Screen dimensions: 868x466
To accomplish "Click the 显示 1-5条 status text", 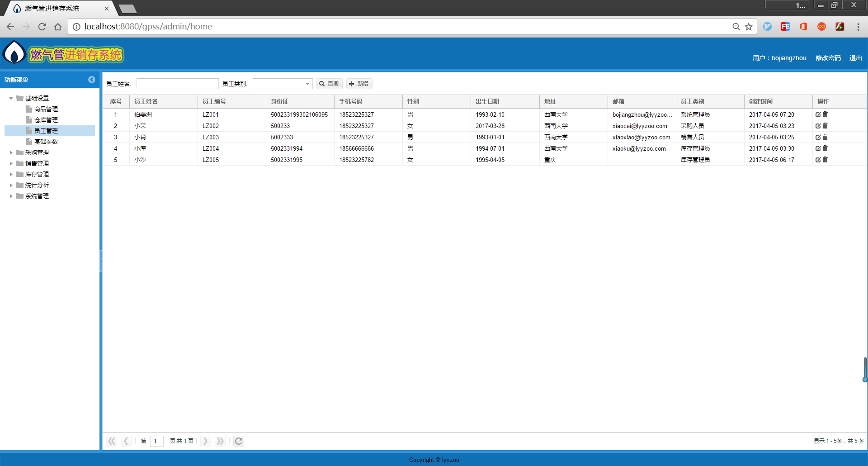I will (x=839, y=441).
